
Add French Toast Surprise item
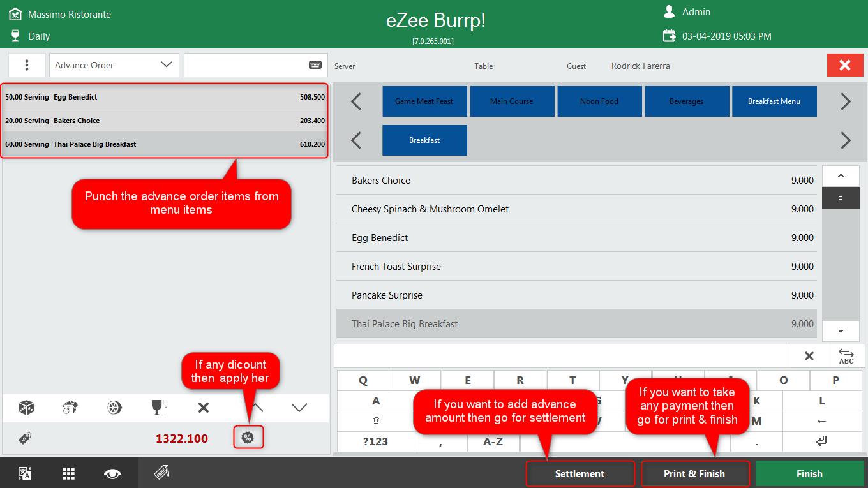tap(576, 267)
